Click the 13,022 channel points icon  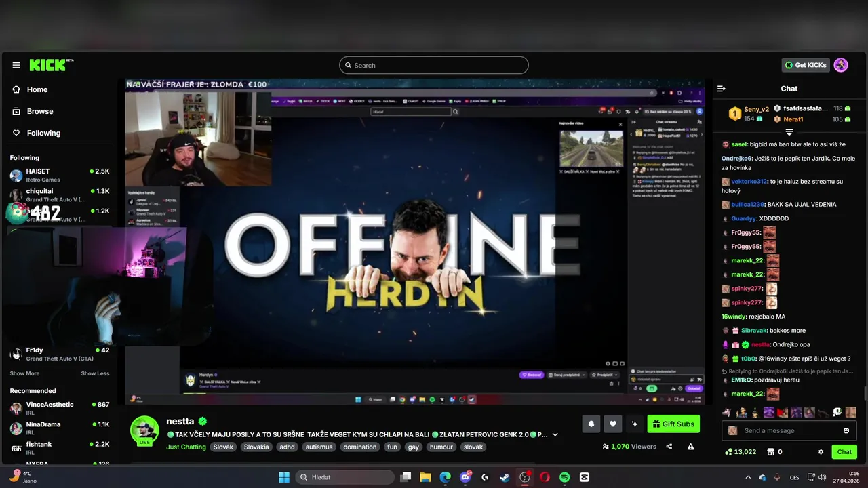(729, 452)
